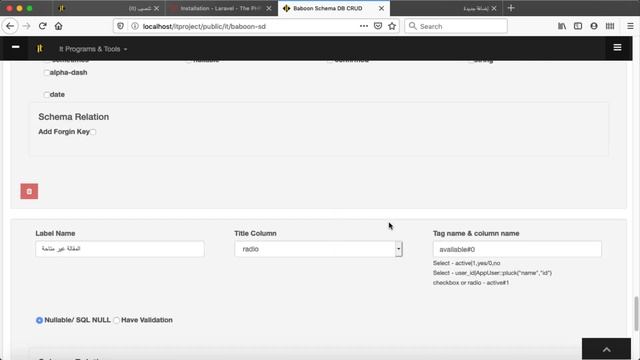640x360 pixels.
Task: Select Nullable/ SQL NULL radio option
Action: 39,320
